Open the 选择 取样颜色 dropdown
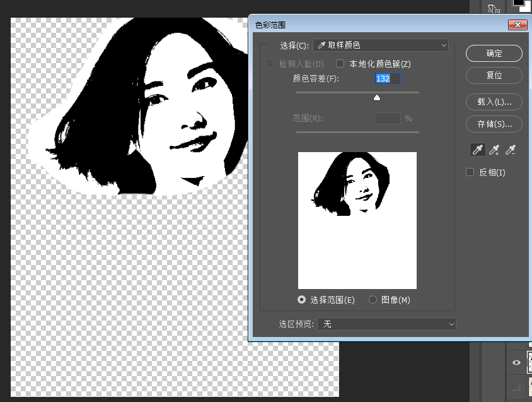532x402 pixels. coord(381,45)
